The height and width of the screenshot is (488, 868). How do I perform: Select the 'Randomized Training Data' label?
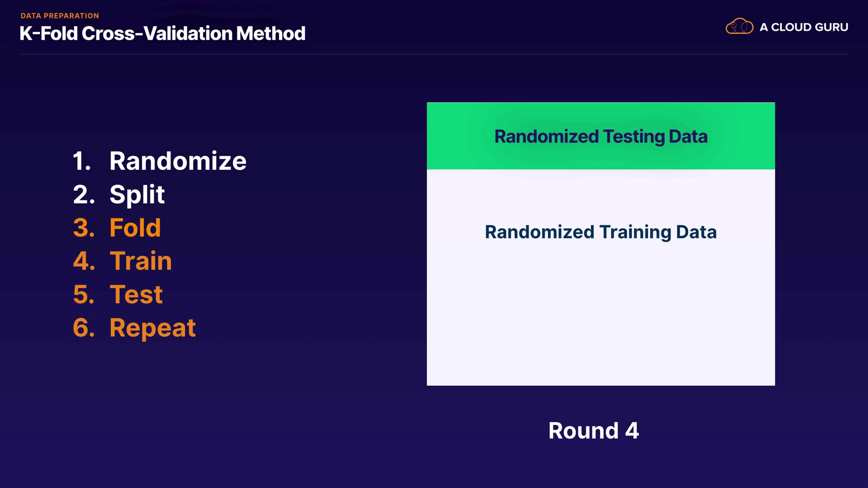600,232
